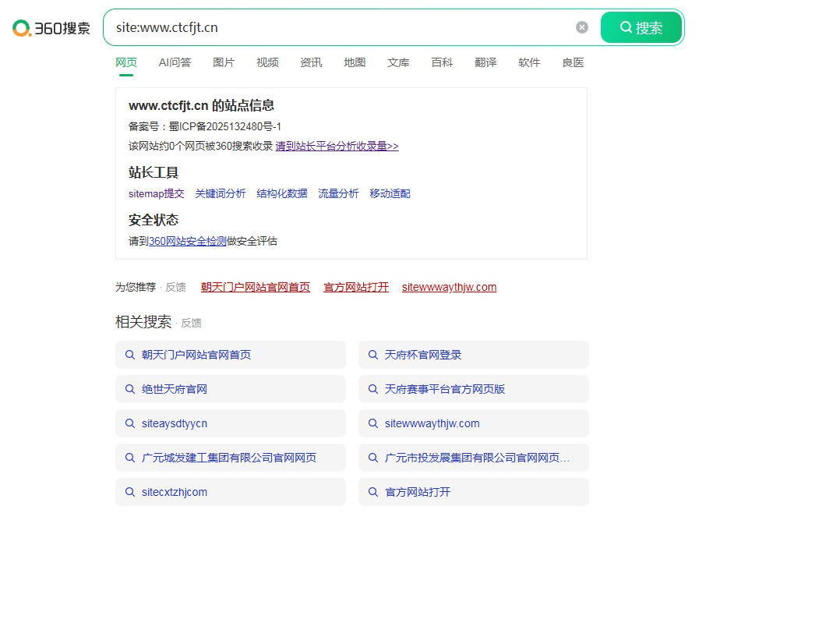Search related term 广元城发建工集团有限公司官网网页
Image resolution: width=840 pixels, height=644 pixels.
pyautogui.click(x=231, y=458)
